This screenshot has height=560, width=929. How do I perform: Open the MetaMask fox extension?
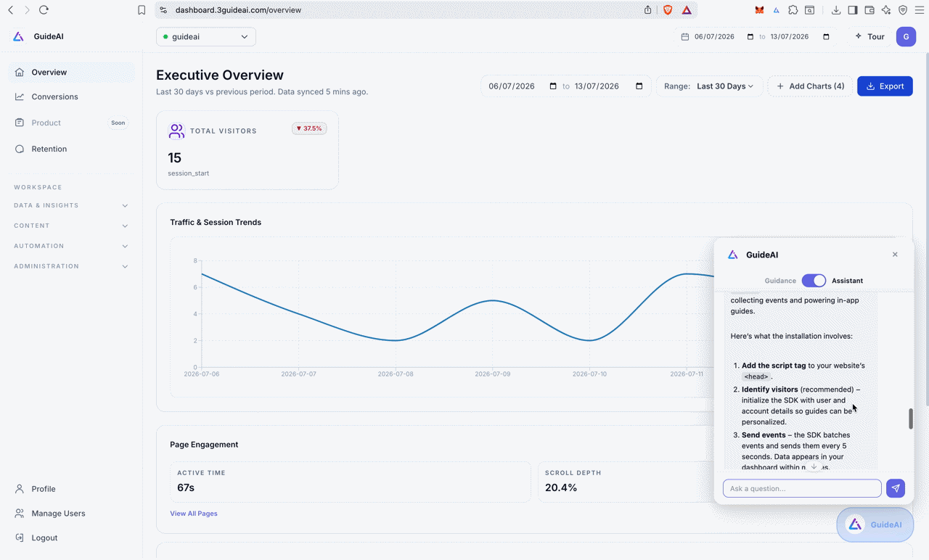759,10
